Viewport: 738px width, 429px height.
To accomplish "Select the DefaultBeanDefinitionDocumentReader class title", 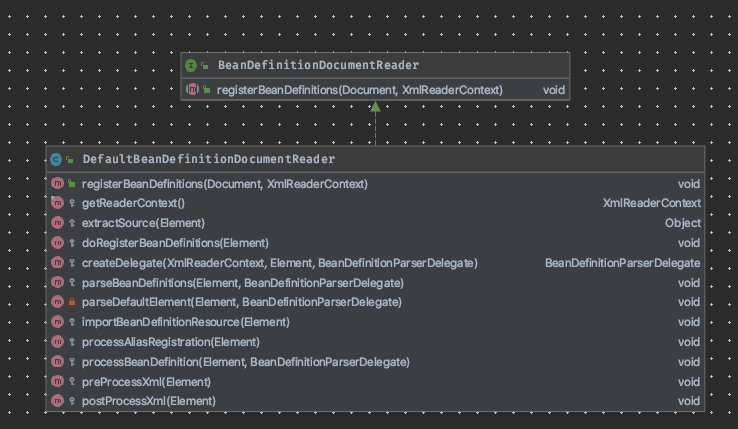I will [x=209, y=159].
